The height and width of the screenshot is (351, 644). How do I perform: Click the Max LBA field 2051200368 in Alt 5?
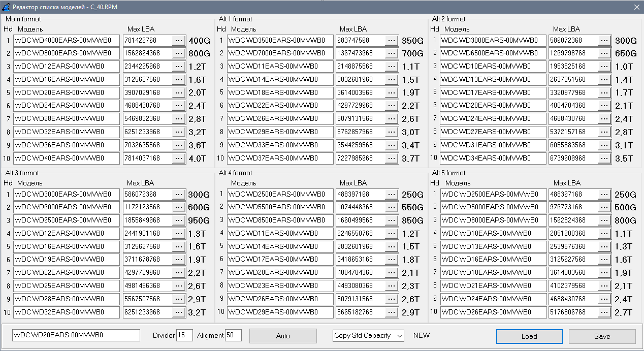click(573, 234)
